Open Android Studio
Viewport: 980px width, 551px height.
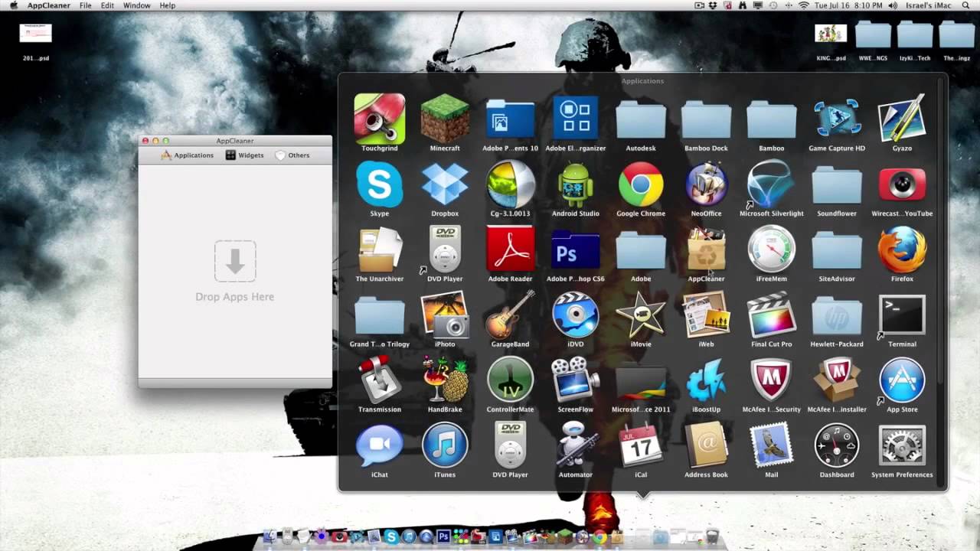pos(576,184)
